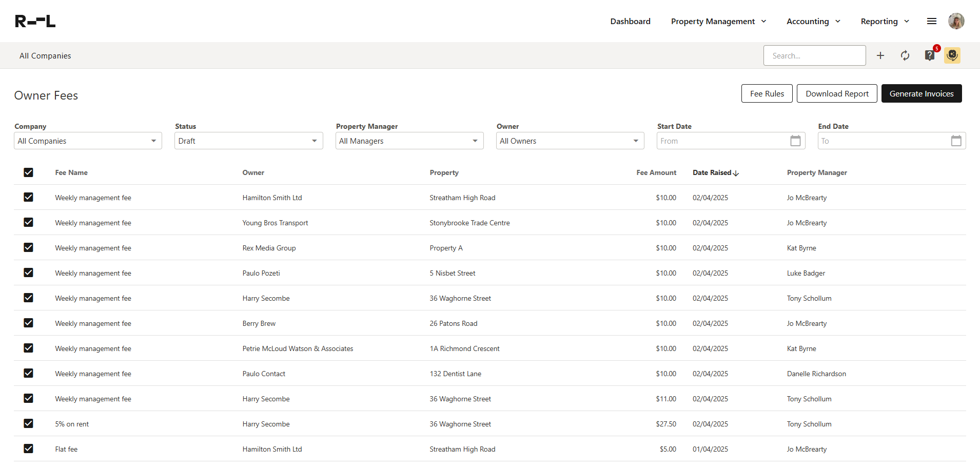The width and height of the screenshot is (980, 467).
Task: Uncheck the Paulo Contact row checkbox
Action: [28, 373]
